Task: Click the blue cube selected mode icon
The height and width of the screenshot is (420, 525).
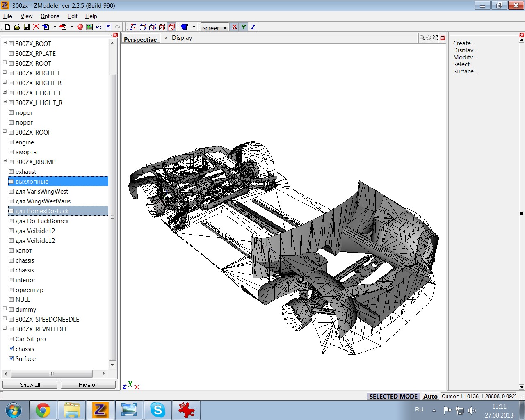Action: coord(185,27)
